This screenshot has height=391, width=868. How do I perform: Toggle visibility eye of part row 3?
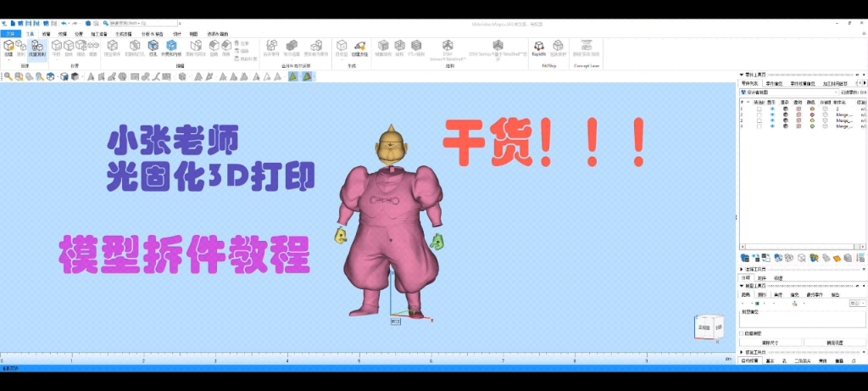pyautogui.click(x=772, y=120)
